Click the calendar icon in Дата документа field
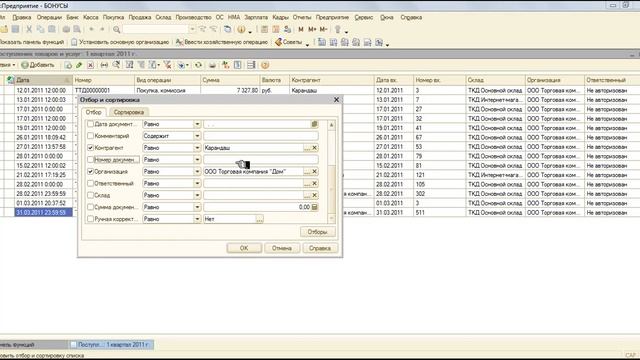 pyautogui.click(x=314, y=124)
